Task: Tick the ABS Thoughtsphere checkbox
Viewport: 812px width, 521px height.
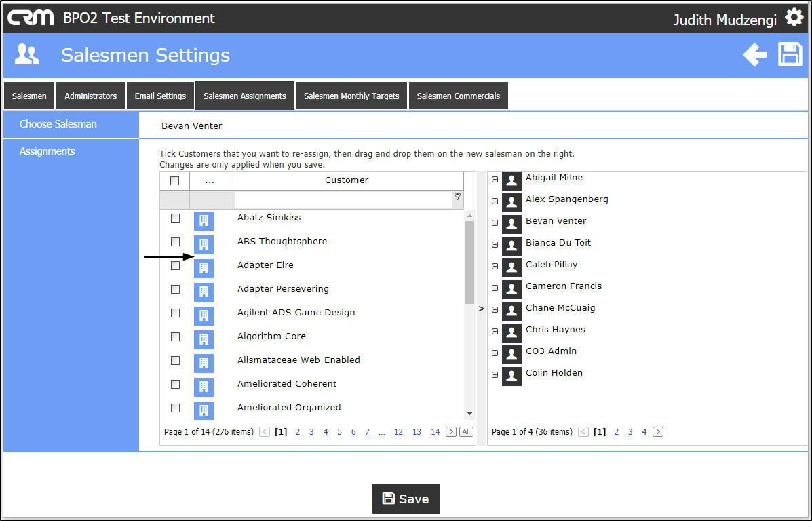Action: click(x=175, y=242)
